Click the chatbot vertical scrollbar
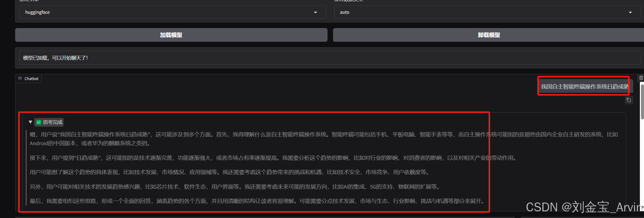Screen dimensions: 644x218 (x=642, y=102)
